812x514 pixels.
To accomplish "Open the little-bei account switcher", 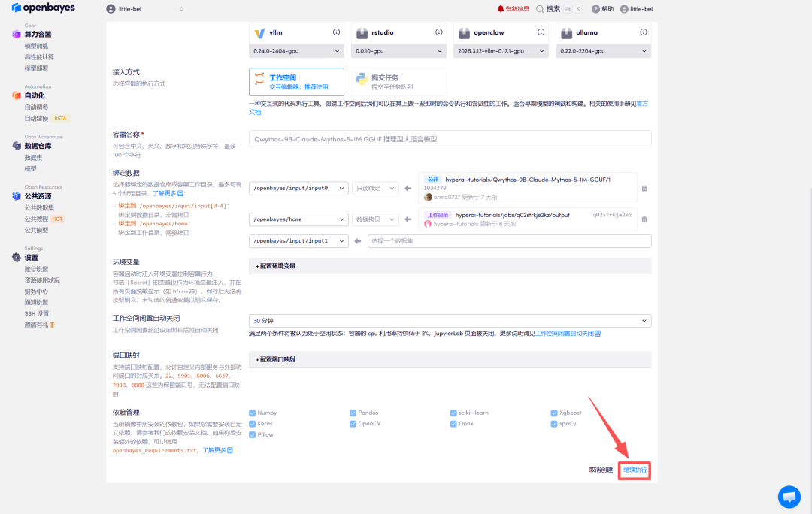I will click(145, 9).
